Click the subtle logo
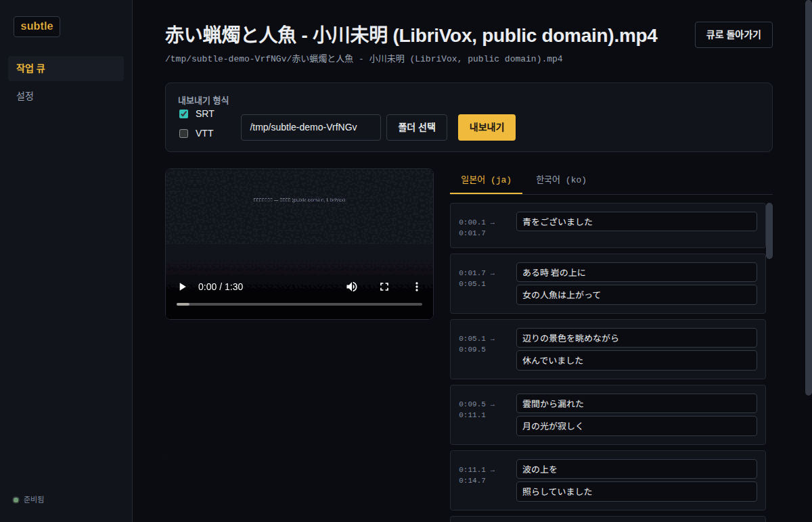This screenshot has height=522, width=812. pyautogui.click(x=37, y=26)
